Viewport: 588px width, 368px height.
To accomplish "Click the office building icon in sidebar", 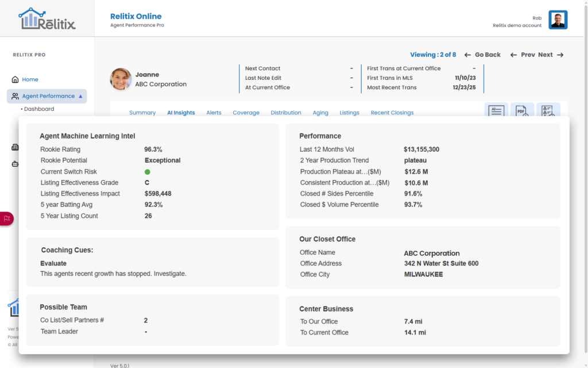I will point(15,147).
